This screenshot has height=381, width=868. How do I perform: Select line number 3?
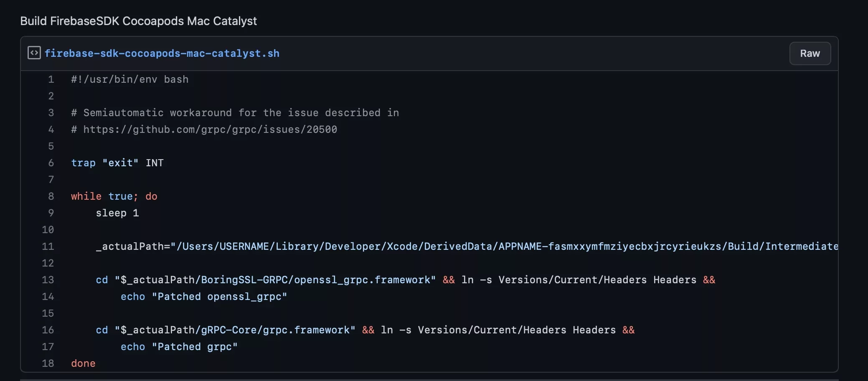pyautogui.click(x=51, y=113)
